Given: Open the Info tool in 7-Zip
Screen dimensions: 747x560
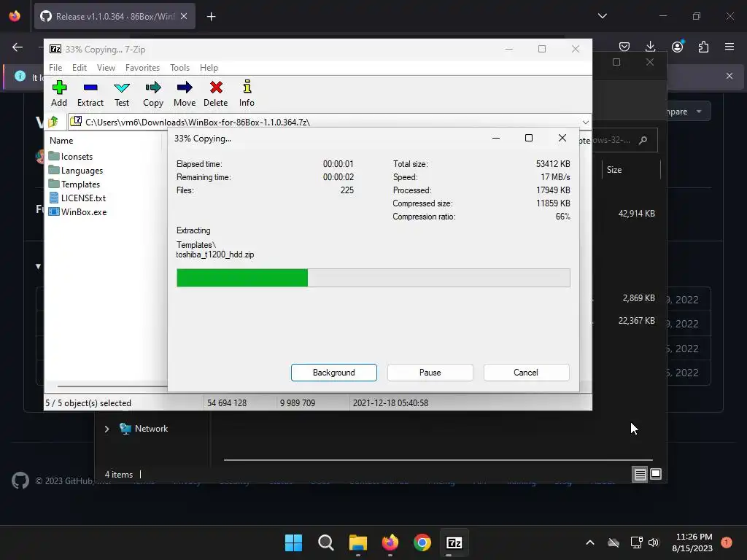Looking at the screenshot, I should [247, 93].
